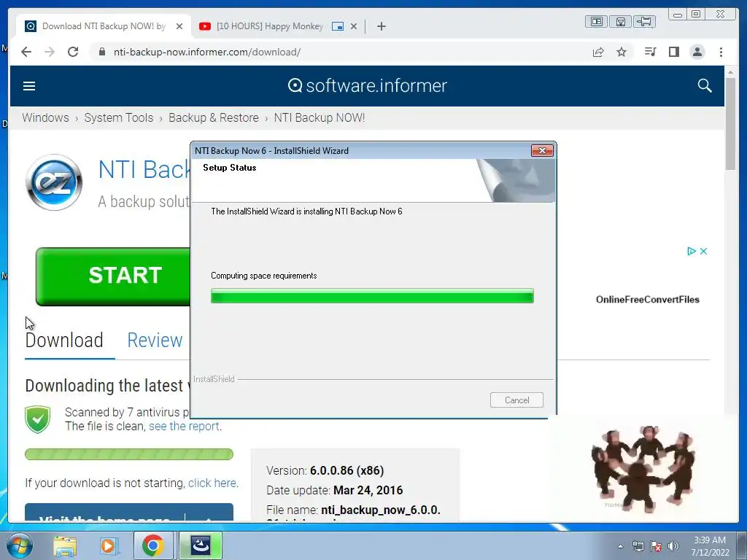Click the installer green progress bar

tap(372, 296)
